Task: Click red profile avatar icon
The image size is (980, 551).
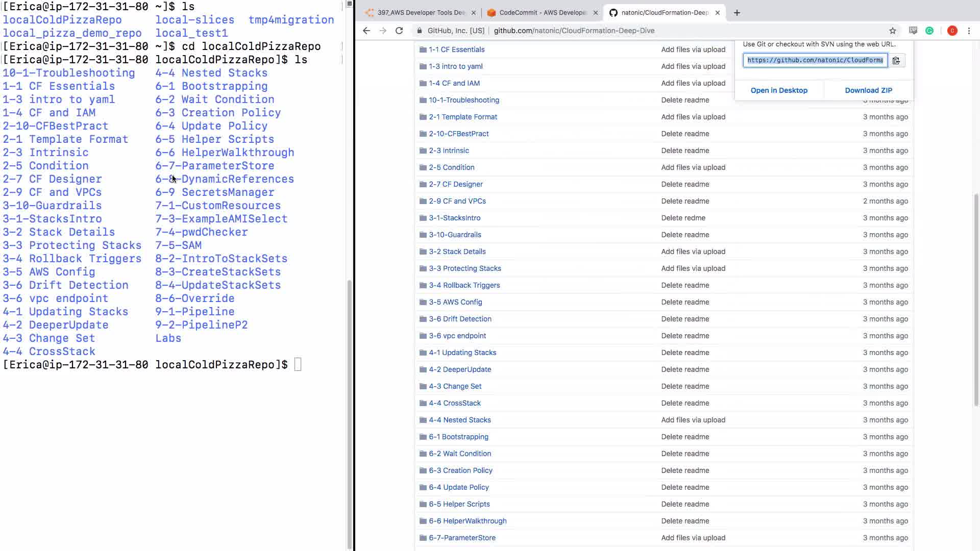Action: (952, 31)
